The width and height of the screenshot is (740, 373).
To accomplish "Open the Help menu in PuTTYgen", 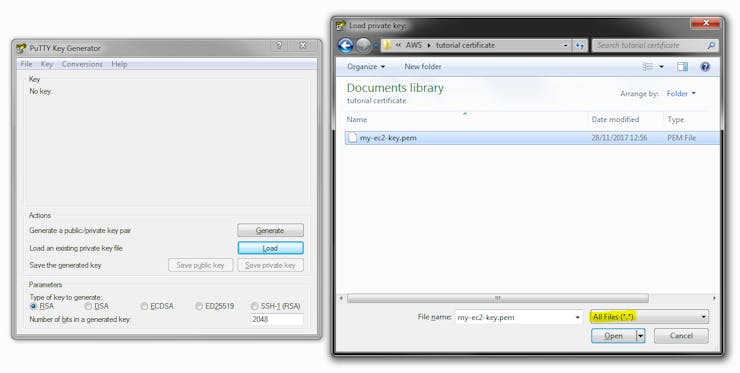I will tap(119, 64).
